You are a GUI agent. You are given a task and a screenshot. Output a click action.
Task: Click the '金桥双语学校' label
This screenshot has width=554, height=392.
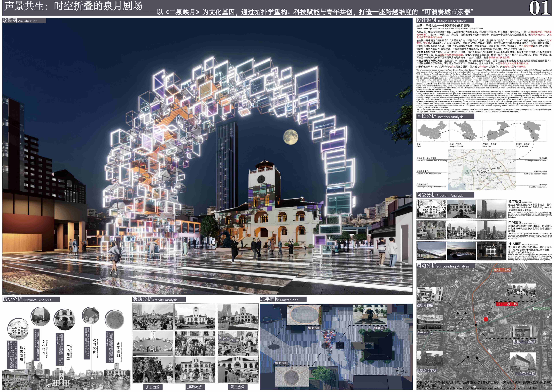[x=427, y=370]
